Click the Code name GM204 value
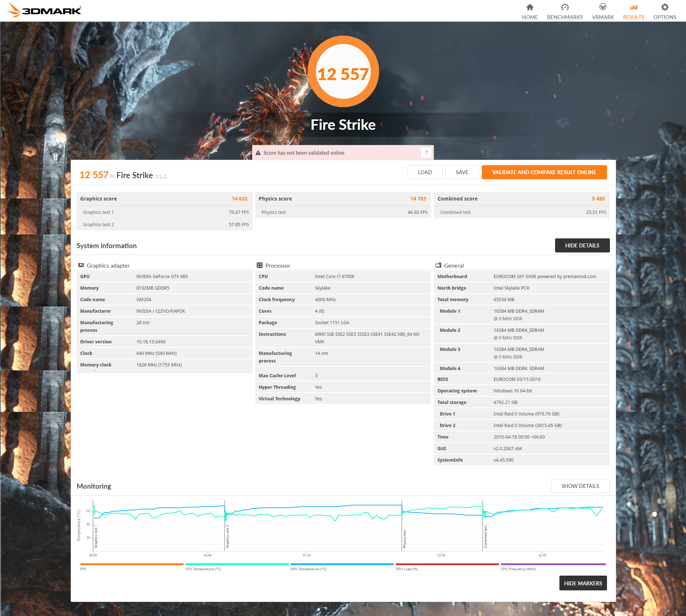Viewport: 686px width, 616px height. 144,299
